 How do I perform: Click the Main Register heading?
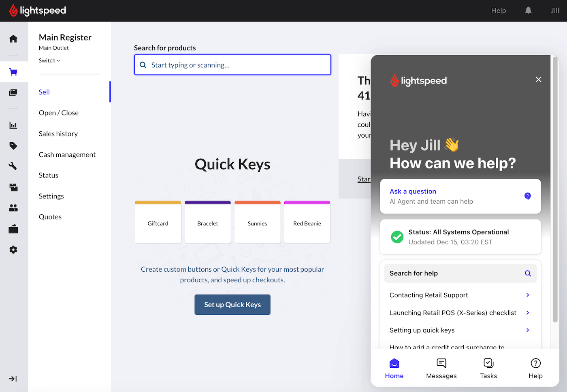65,37
